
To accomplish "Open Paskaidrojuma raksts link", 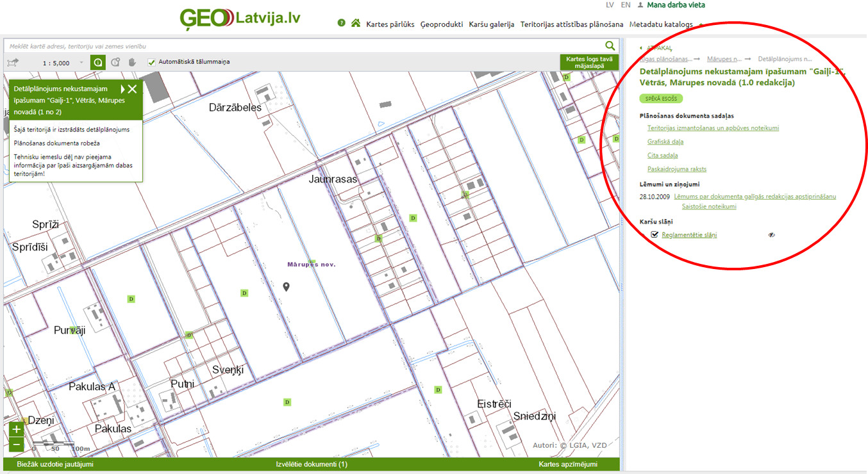I will tap(677, 169).
